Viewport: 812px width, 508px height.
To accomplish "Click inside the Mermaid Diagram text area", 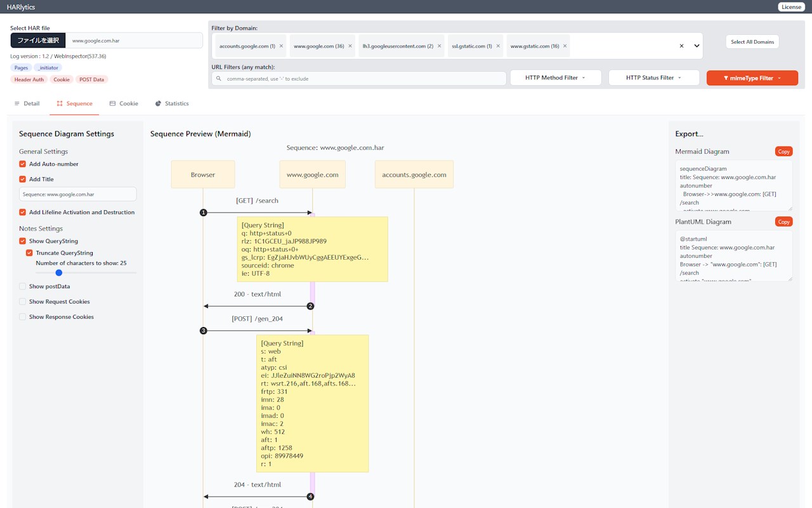I will click(x=734, y=185).
